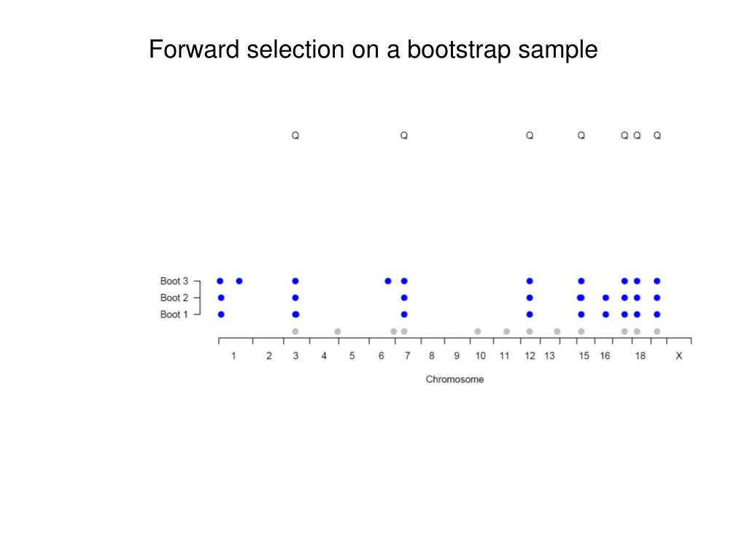Click the Q marker above chromosome 3

[x=295, y=136]
